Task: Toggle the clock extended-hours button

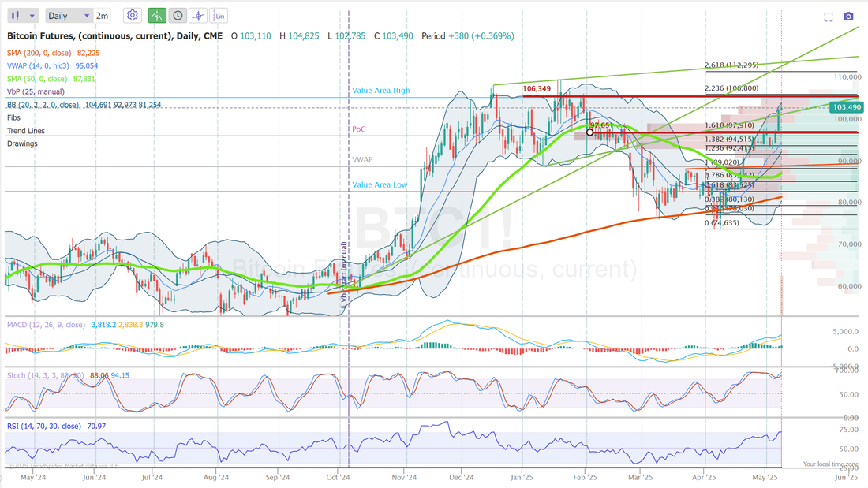Action: pyautogui.click(x=178, y=16)
